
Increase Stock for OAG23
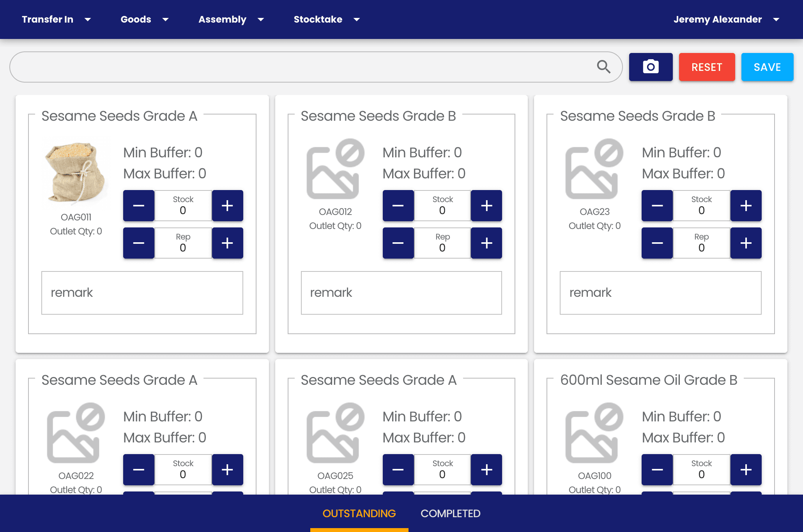746,206
